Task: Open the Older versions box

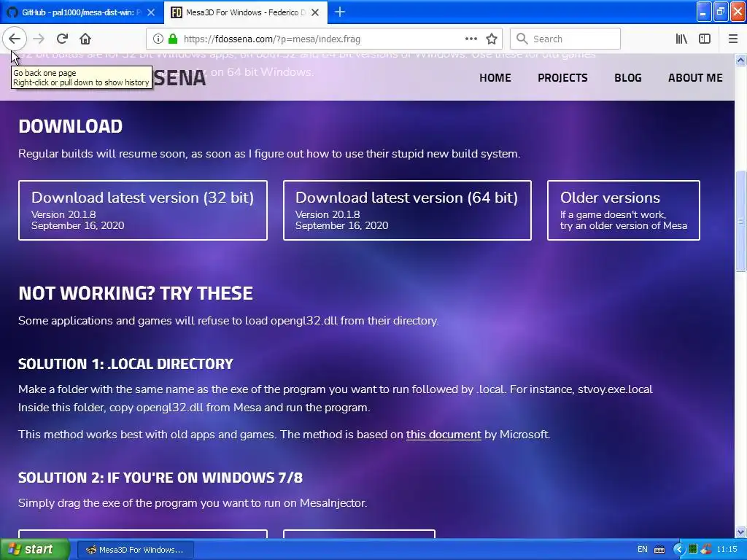Action: point(624,210)
